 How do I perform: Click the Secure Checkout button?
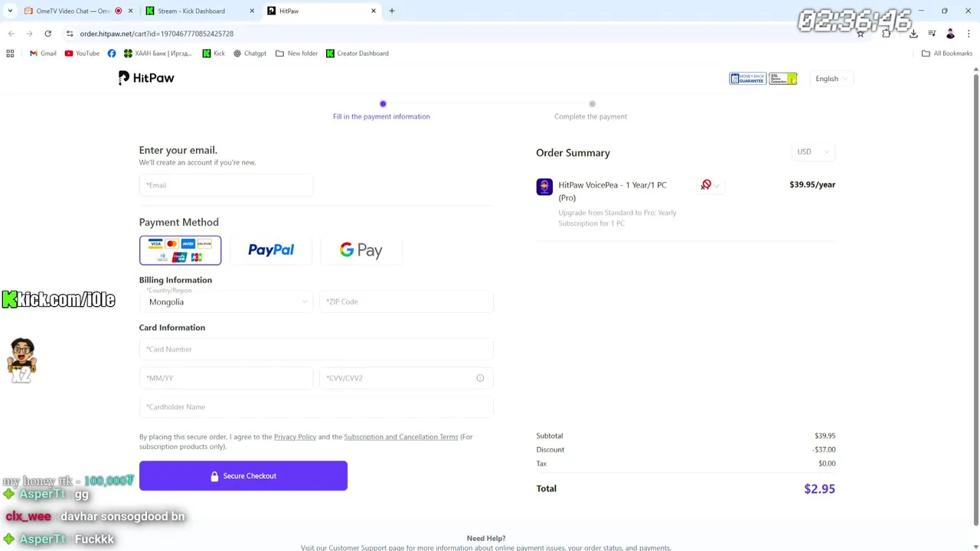243,476
